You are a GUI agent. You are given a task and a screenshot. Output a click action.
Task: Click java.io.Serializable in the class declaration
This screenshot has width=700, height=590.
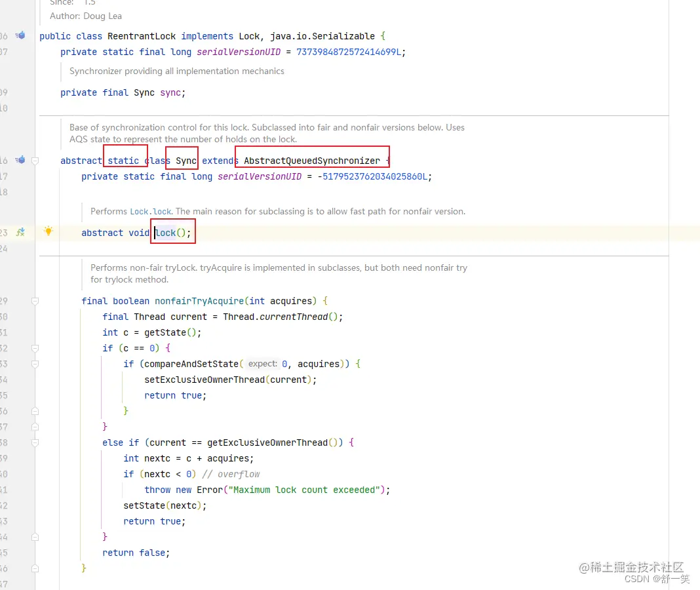(x=322, y=36)
